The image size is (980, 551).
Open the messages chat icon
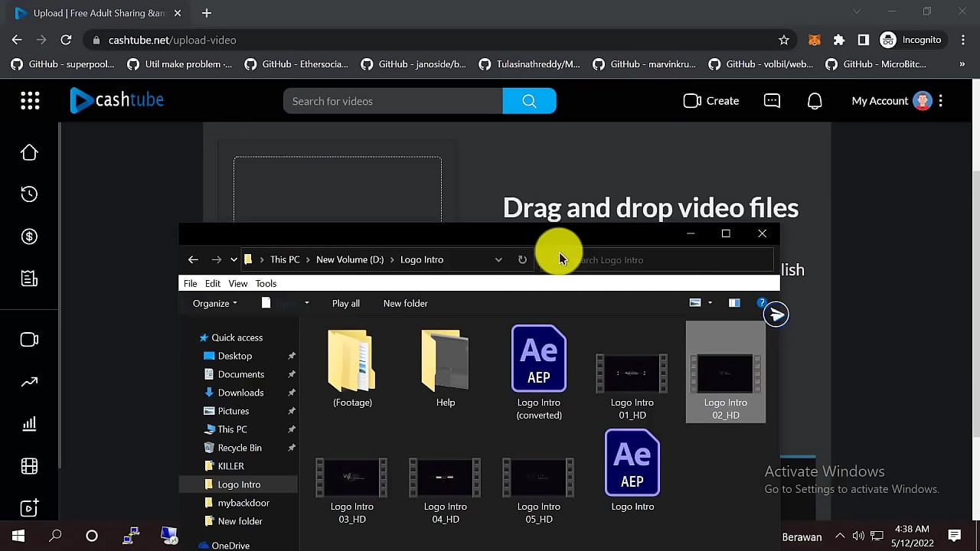point(772,101)
